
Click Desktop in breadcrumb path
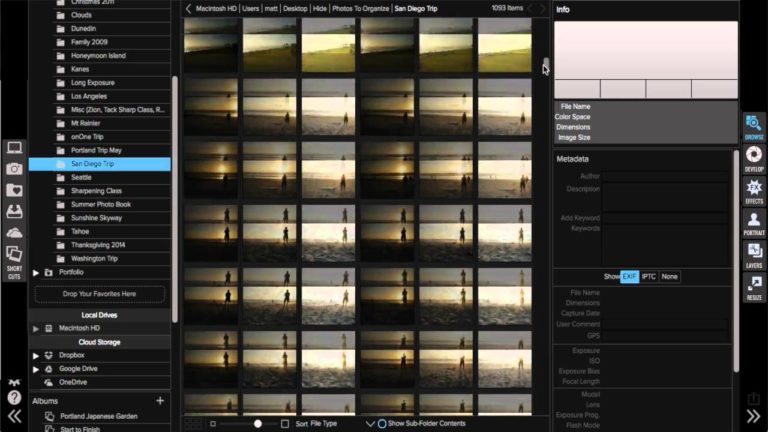tap(295, 8)
